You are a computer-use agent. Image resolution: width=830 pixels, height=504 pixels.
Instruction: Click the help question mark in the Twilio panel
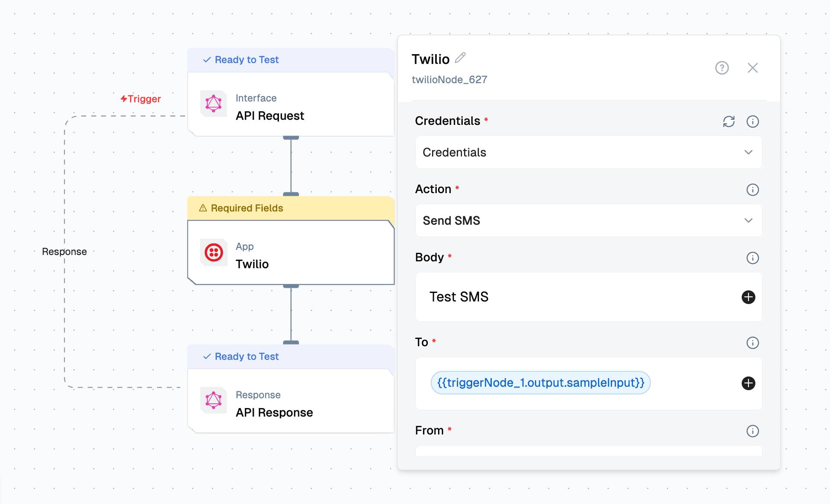722,68
